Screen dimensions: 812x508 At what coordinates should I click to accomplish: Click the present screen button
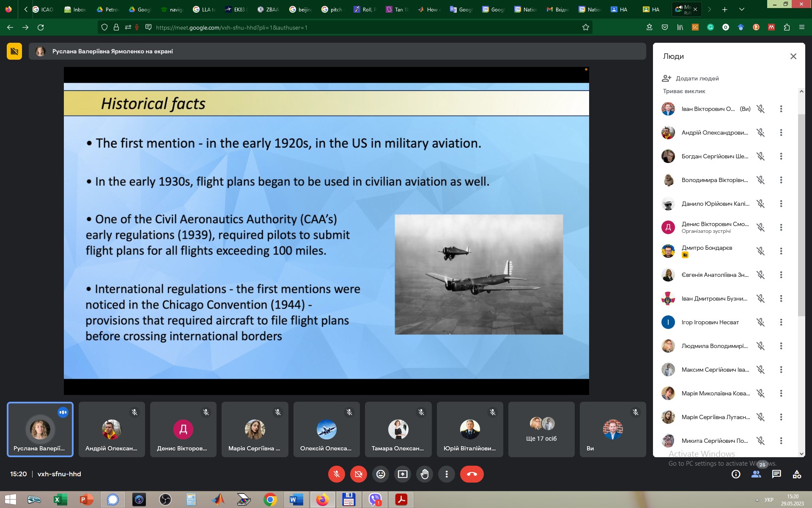(x=403, y=474)
